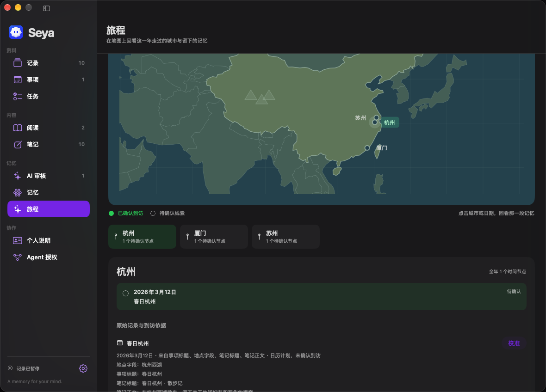The image size is (546, 392).
Task: Toggle the 已确认到访 legend filter
Action: (126, 213)
